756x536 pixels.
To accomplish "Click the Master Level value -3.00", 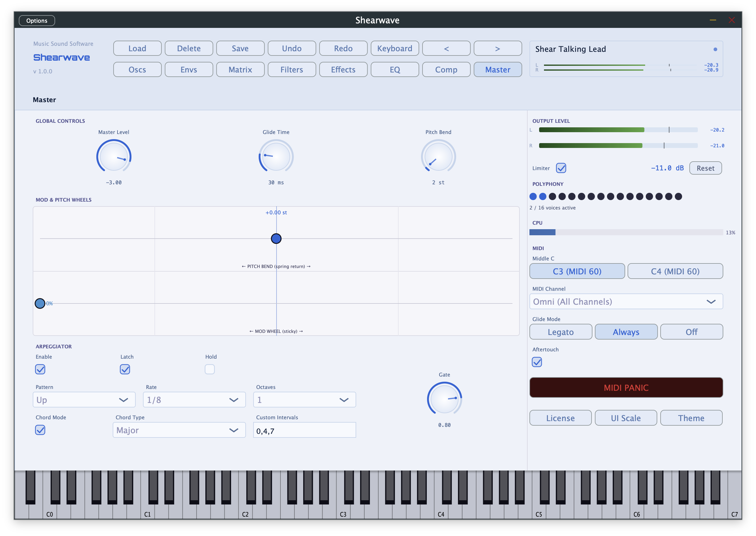I will pyautogui.click(x=114, y=183).
